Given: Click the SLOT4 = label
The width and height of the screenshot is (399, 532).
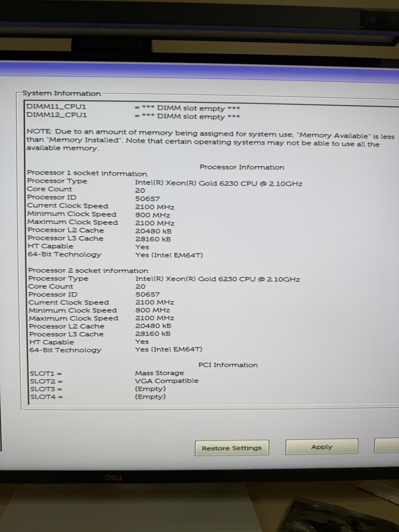Looking at the screenshot, I should coord(47,397).
